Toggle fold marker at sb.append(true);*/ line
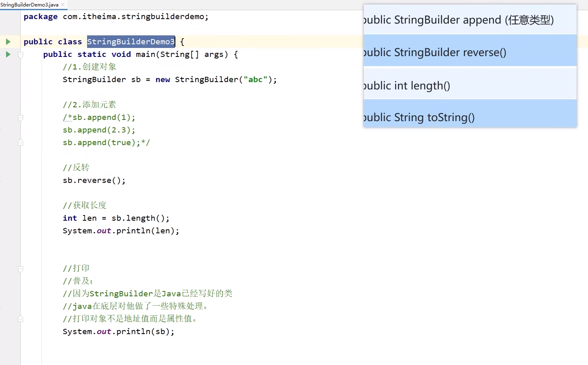 coord(20,143)
